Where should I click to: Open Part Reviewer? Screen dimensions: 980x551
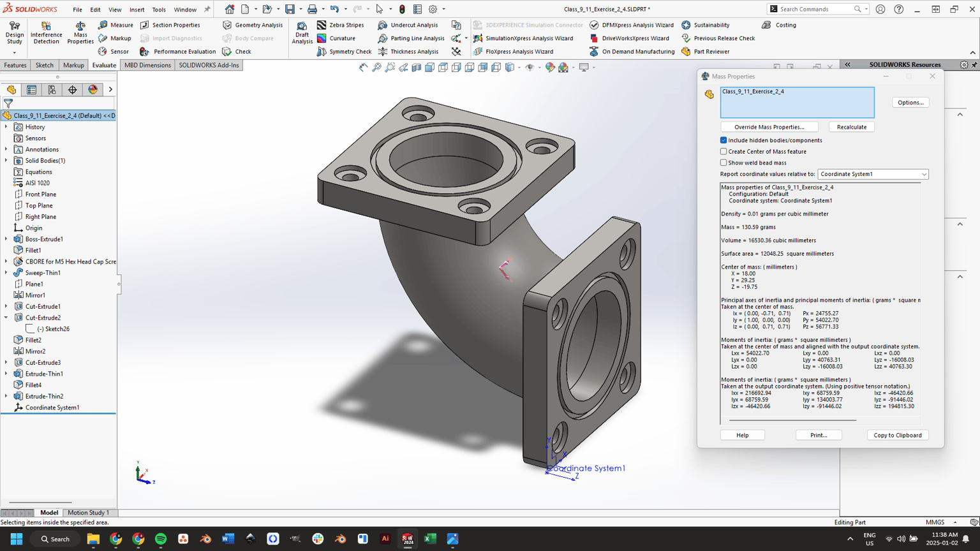[705, 52]
